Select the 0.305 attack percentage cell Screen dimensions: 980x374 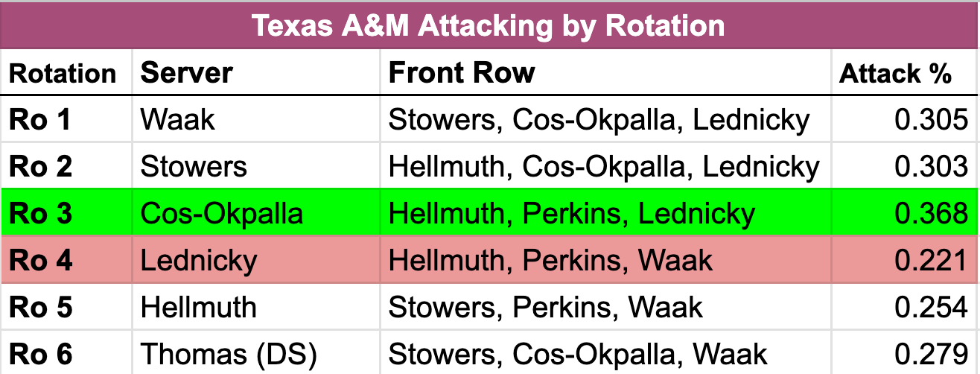(x=932, y=119)
